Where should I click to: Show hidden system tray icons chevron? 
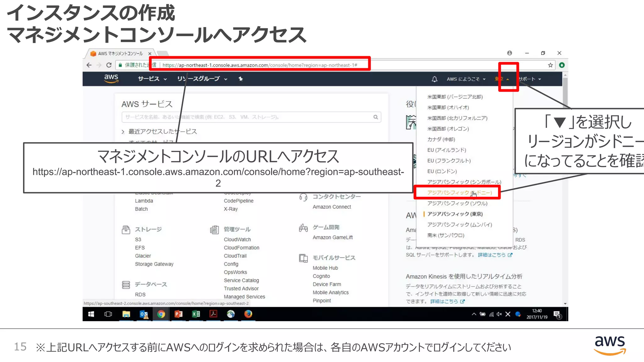point(474,314)
